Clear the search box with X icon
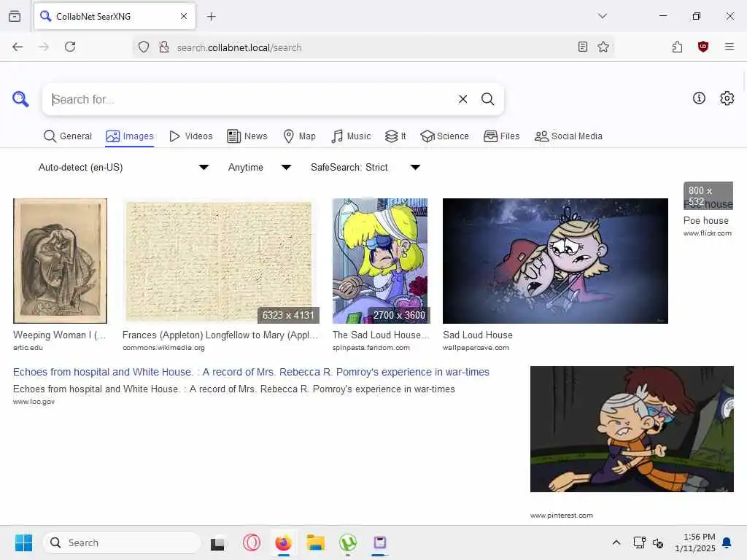The image size is (747, 560). click(x=462, y=99)
